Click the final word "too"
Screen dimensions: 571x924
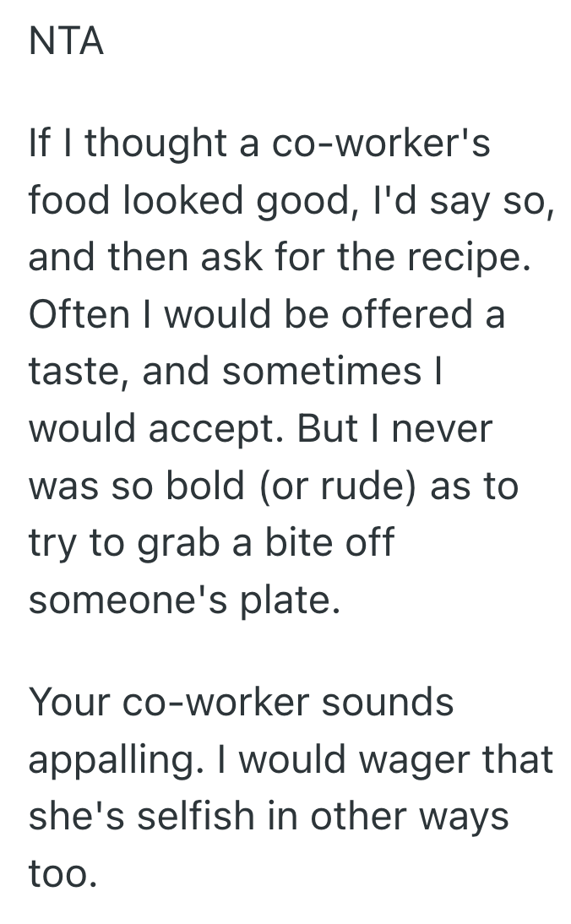coord(63,874)
